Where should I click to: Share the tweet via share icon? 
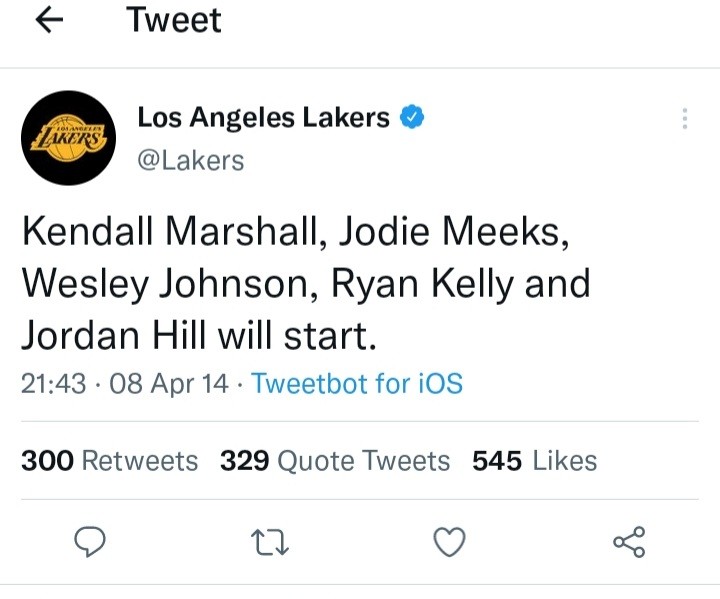point(629,542)
